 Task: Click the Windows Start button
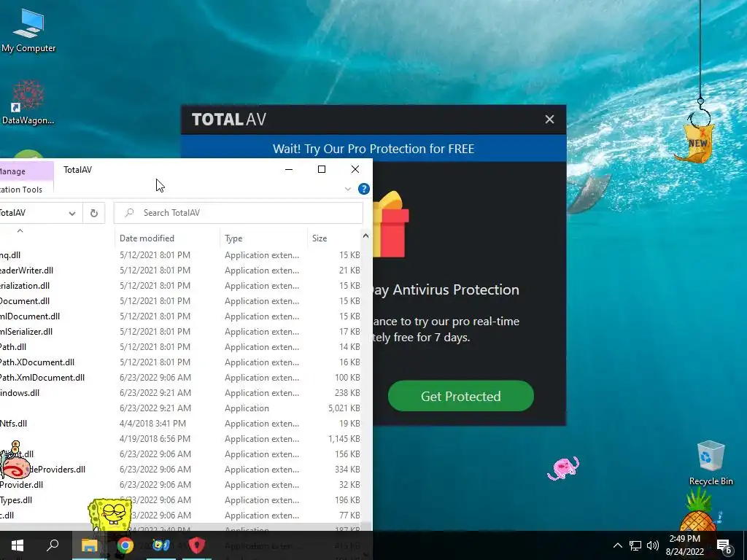click(18, 545)
